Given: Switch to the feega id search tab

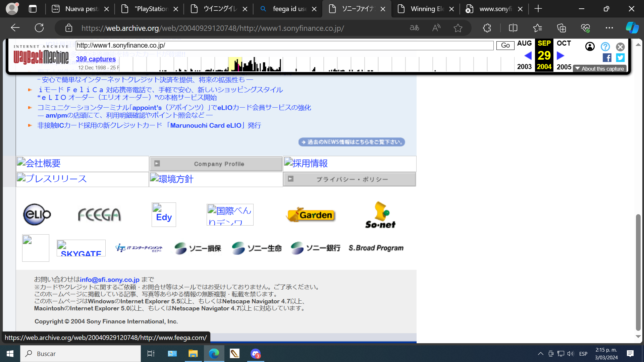Looking at the screenshot, I should [x=288, y=9].
